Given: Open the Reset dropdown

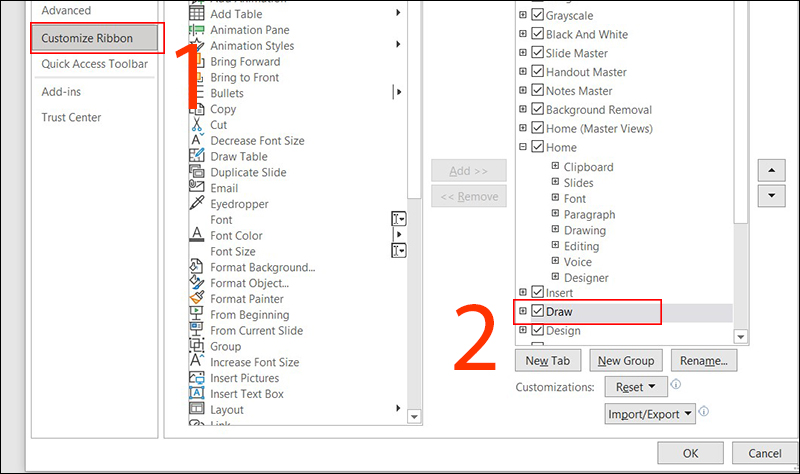Looking at the screenshot, I should coord(636,387).
